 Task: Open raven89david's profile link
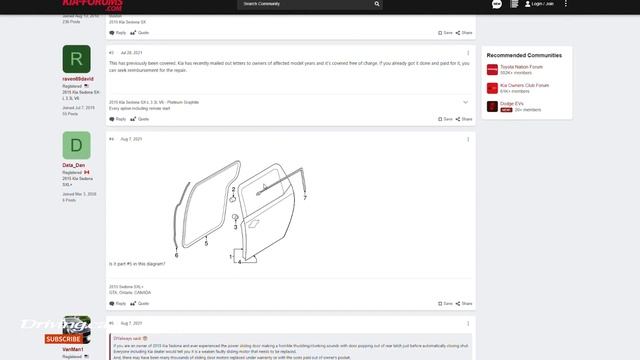tap(78, 79)
